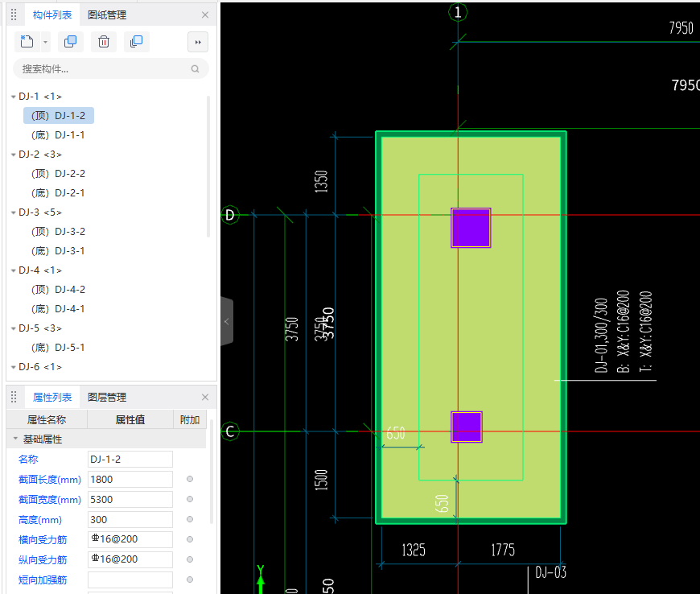Screen dimensions: 700x594
Task: Toggle 附加 option for 截面宽度
Action: pyautogui.click(x=190, y=499)
